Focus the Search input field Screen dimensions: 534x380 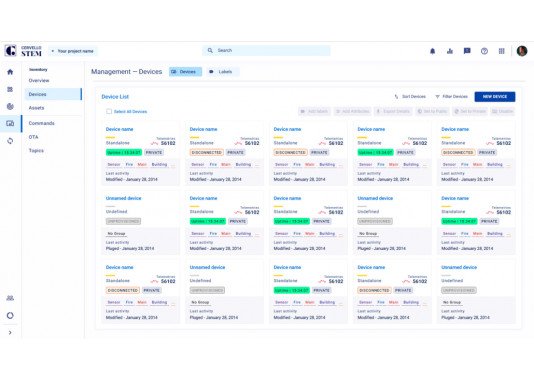(266, 50)
